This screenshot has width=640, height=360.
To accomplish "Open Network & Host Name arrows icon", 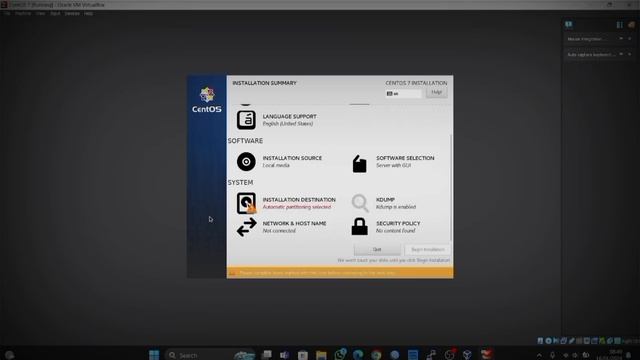I will pyautogui.click(x=247, y=227).
